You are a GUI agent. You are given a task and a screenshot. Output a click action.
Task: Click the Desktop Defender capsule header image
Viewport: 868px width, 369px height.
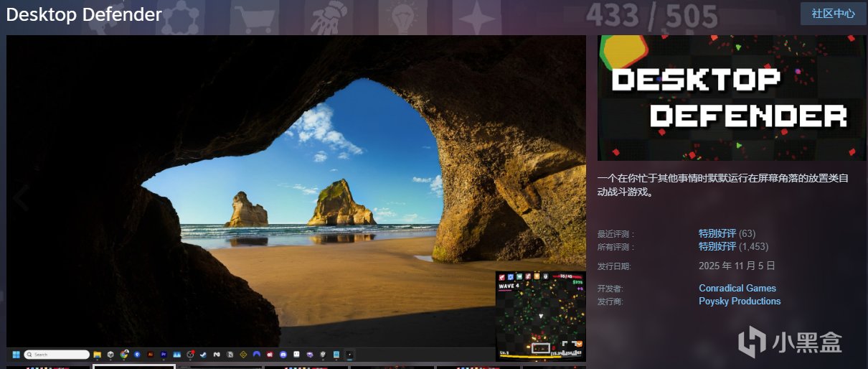(732, 98)
